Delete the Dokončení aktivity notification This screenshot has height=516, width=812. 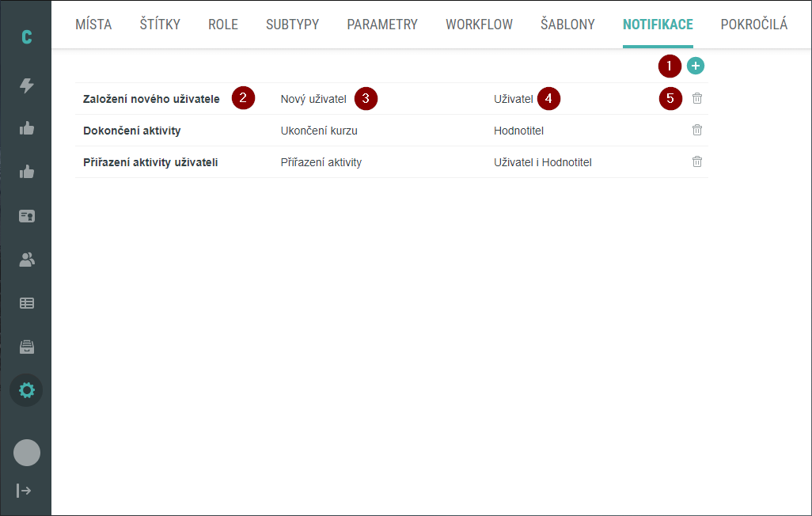tap(697, 130)
